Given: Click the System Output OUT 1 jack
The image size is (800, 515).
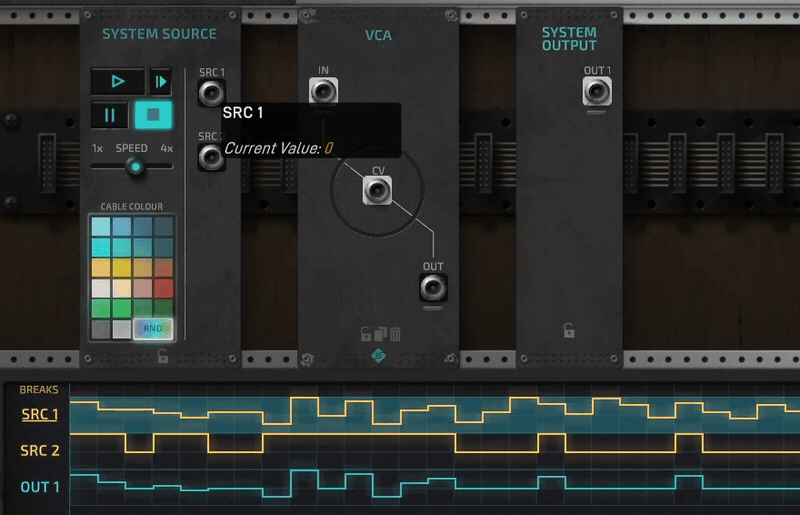Looking at the screenshot, I should click(x=597, y=92).
